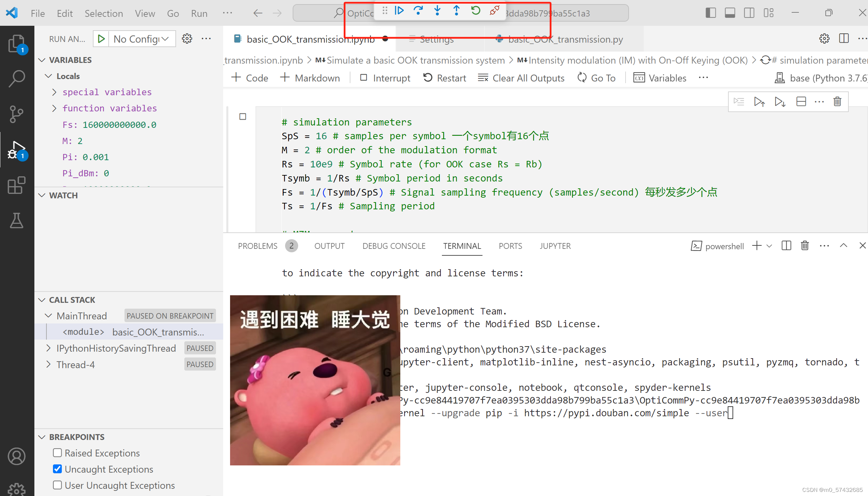
Task: Click the Interrupt kernel button
Action: pos(384,78)
